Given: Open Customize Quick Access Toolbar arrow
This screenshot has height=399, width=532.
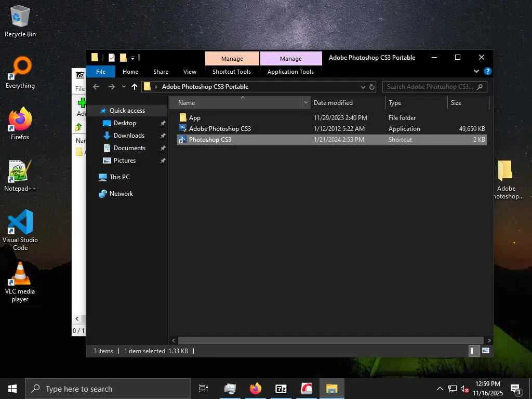Looking at the screenshot, I should (x=132, y=58).
